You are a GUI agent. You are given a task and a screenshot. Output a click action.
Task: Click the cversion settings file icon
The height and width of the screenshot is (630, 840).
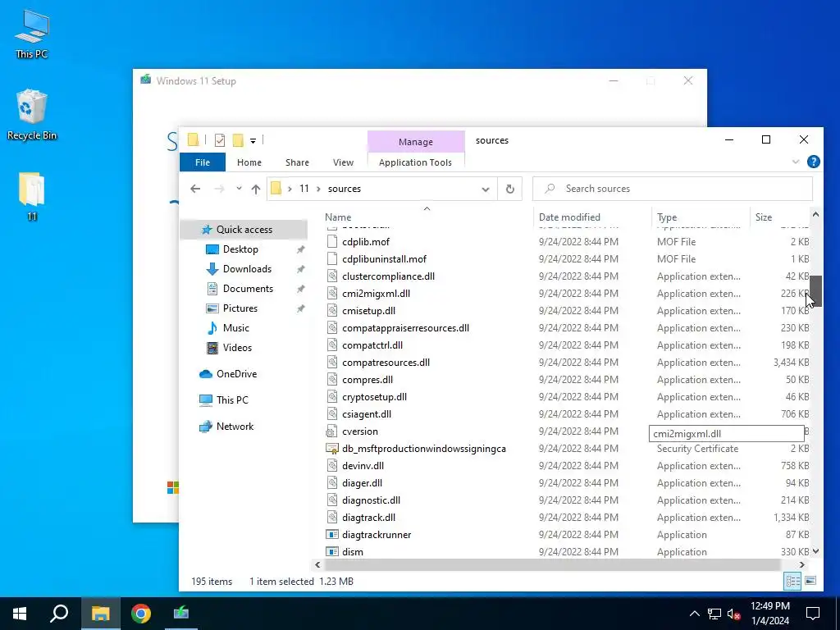click(332, 431)
